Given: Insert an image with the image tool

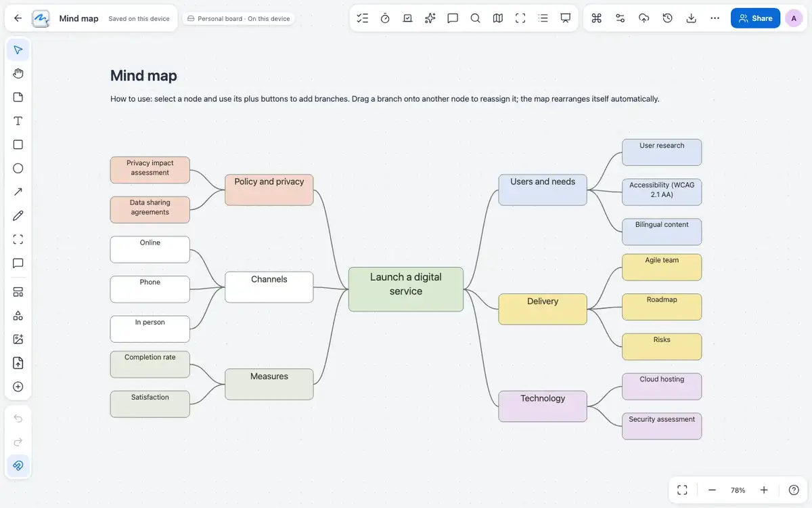Looking at the screenshot, I should pyautogui.click(x=18, y=339).
